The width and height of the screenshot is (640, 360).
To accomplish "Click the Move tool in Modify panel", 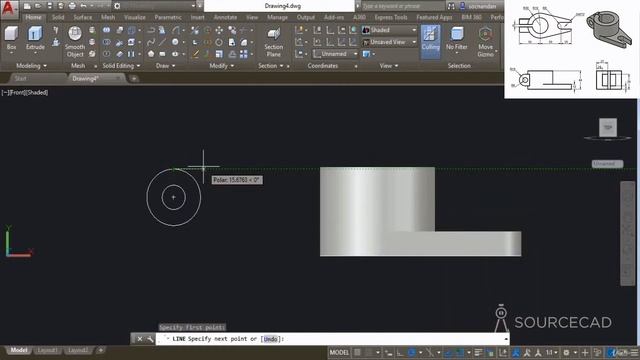I will pyautogui.click(x=219, y=30).
